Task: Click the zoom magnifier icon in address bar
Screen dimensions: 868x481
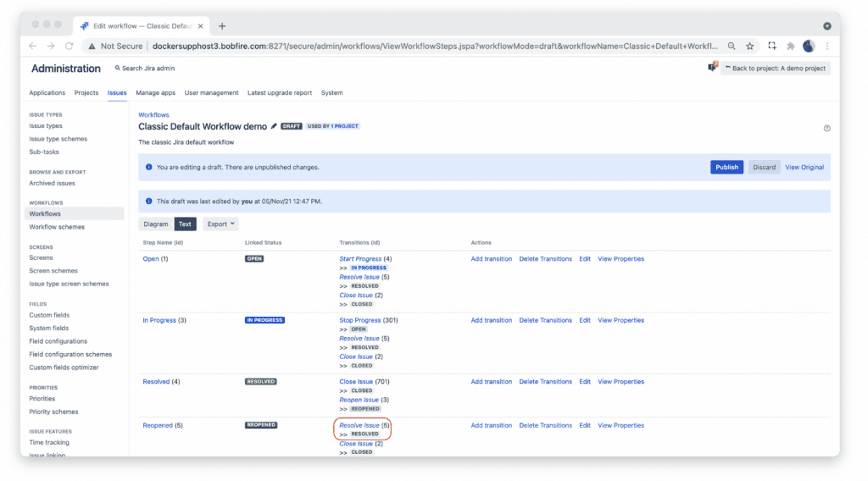Action: tap(732, 47)
